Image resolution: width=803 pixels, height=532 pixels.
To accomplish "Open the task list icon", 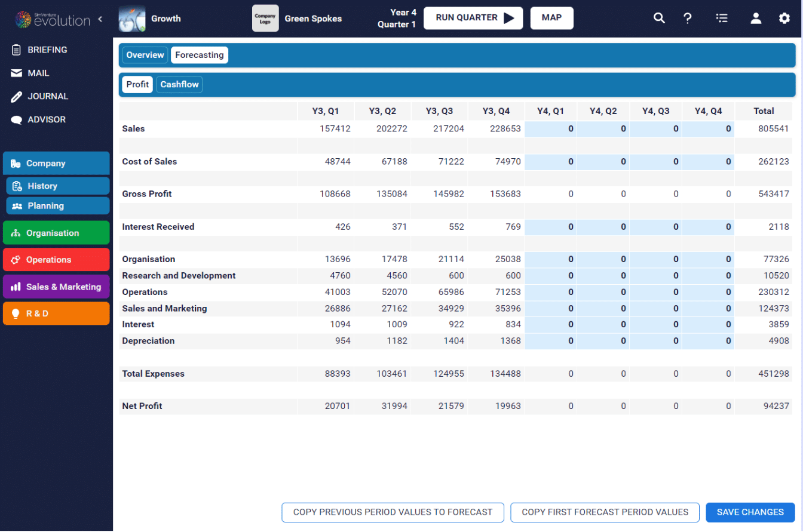I will tap(722, 18).
